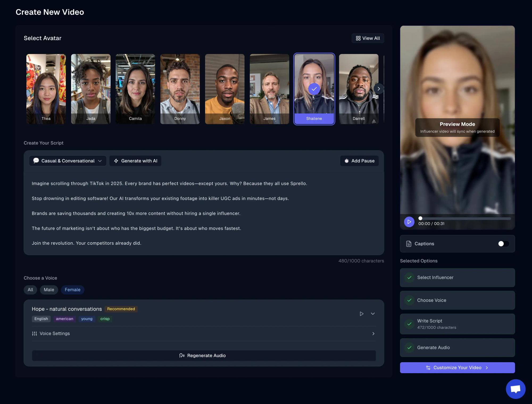The height and width of the screenshot is (404, 532).
Task: Open the chat support bubble
Action: (516, 389)
